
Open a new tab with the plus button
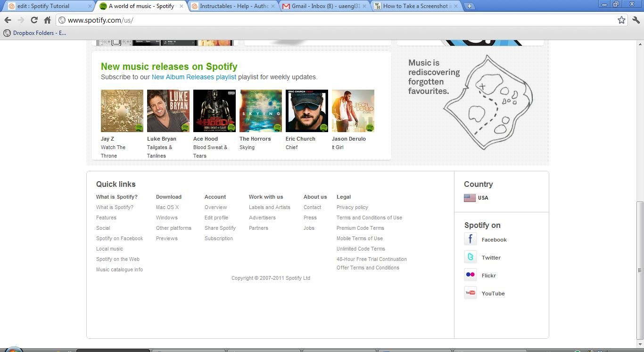click(x=469, y=7)
